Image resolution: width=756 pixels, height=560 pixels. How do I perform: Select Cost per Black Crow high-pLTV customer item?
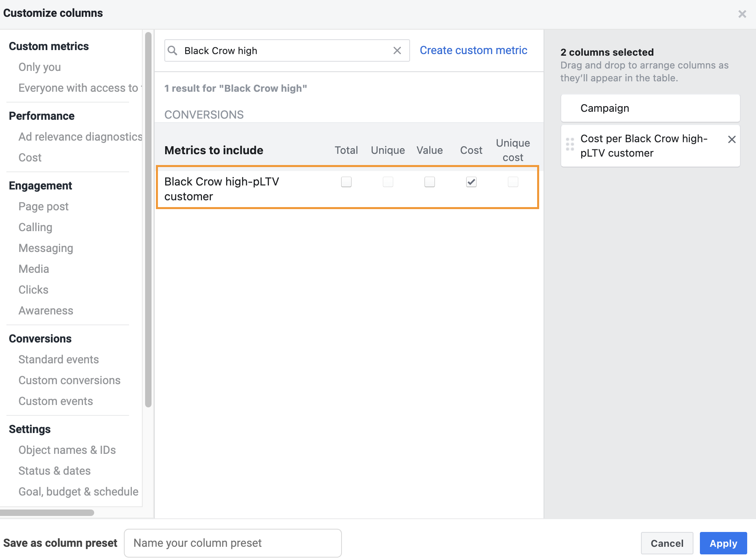coord(650,146)
